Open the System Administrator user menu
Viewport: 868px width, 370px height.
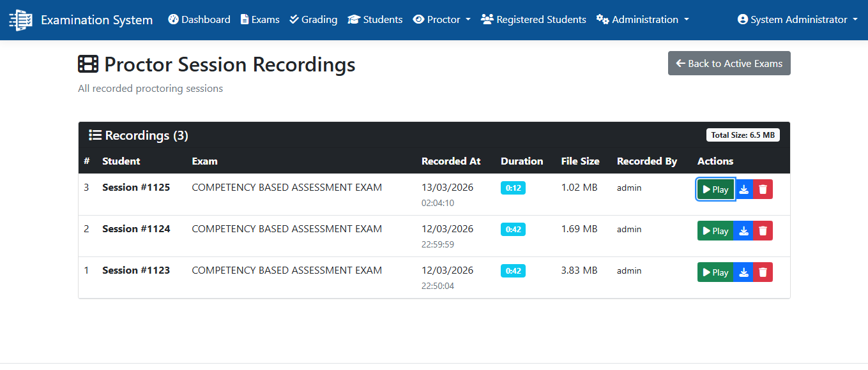pos(797,20)
